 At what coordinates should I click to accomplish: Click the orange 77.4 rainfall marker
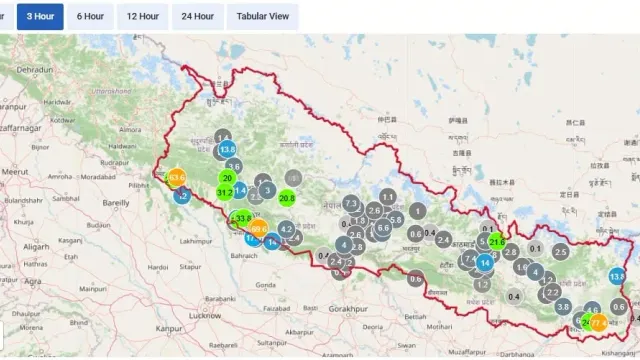tap(598, 323)
